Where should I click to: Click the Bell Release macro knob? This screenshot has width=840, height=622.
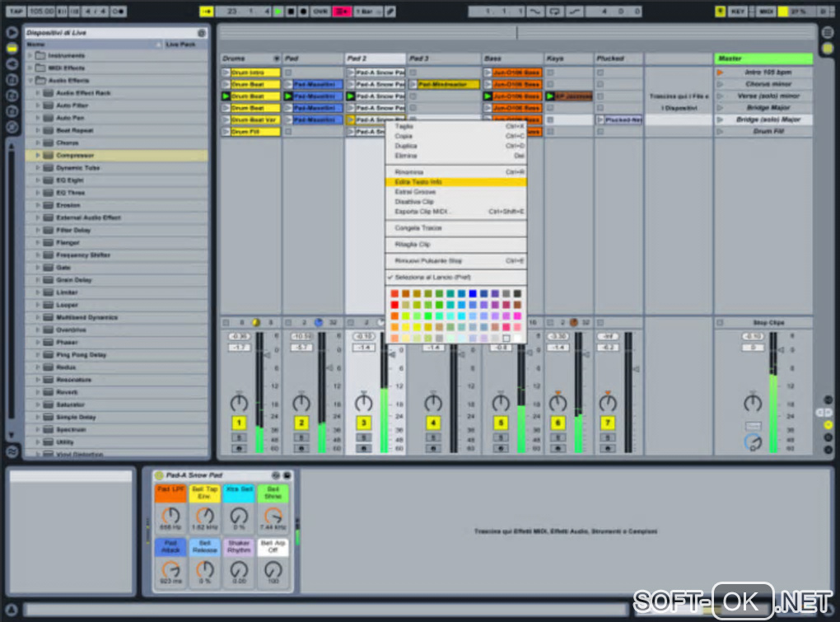(x=204, y=569)
